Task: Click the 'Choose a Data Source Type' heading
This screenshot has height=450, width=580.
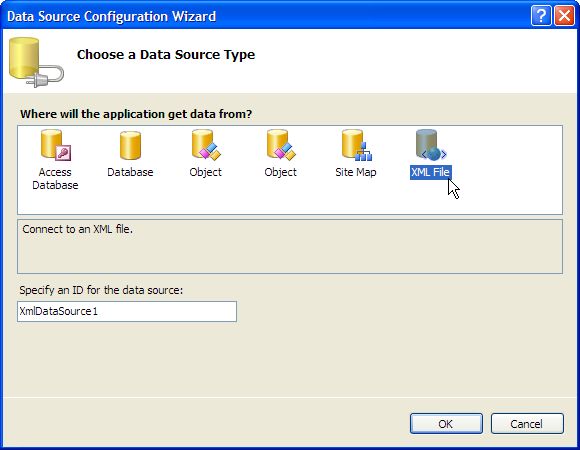Action: pos(166,54)
